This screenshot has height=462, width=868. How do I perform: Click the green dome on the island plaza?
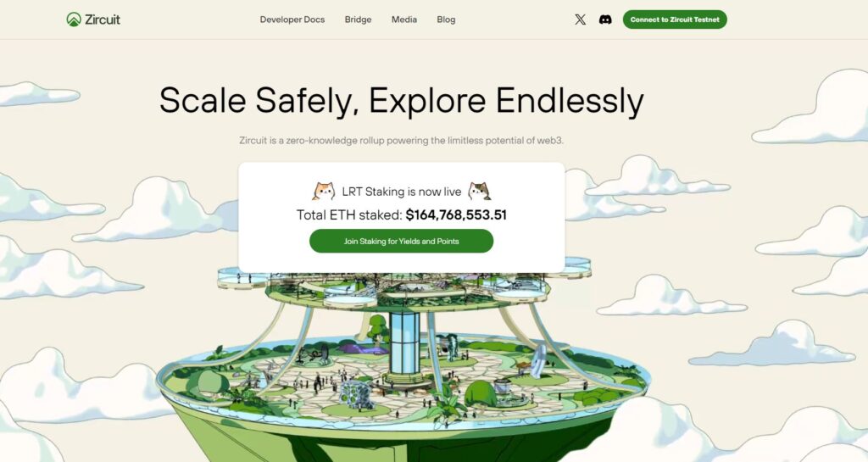click(480, 394)
